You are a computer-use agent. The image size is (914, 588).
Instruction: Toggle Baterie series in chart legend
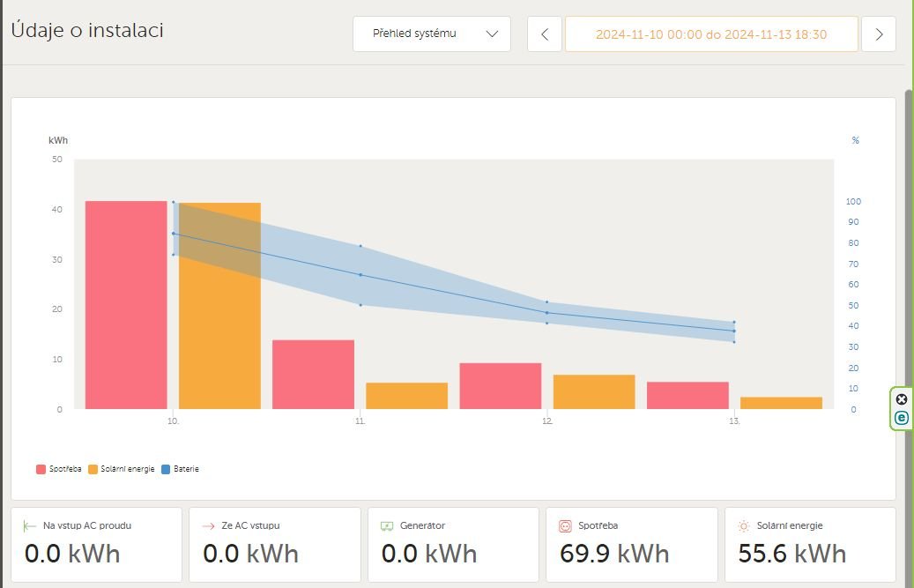(180, 469)
